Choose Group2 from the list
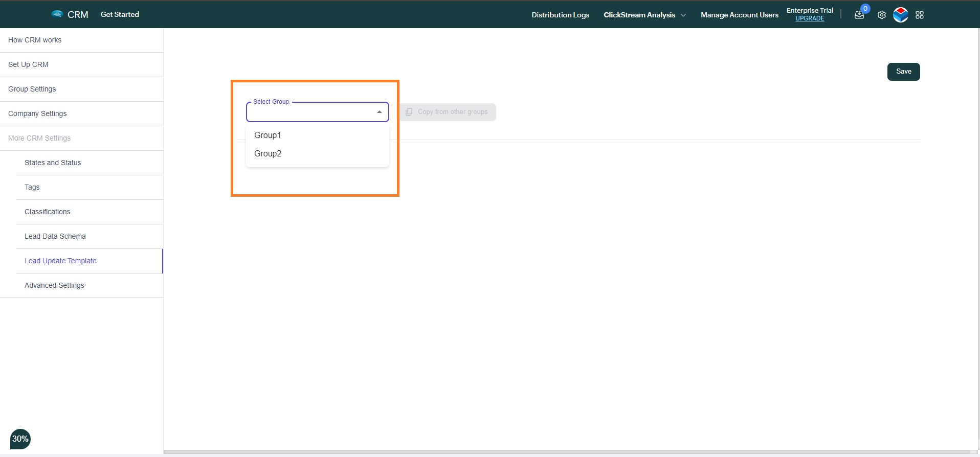 click(x=318, y=153)
